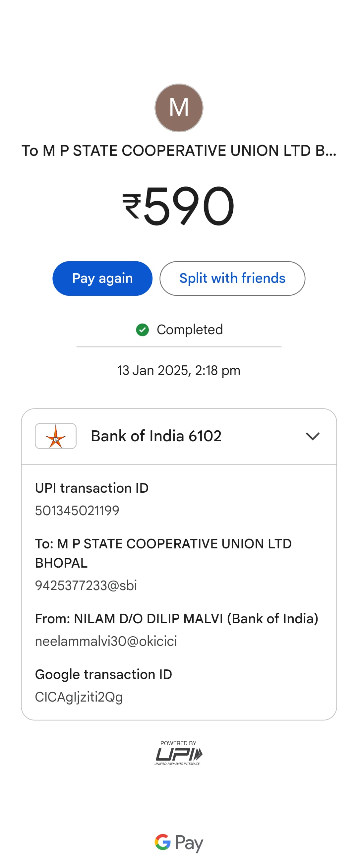This screenshot has height=868, width=358.
Task: Tap the Powered by UPI logo
Action: point(178,753)
